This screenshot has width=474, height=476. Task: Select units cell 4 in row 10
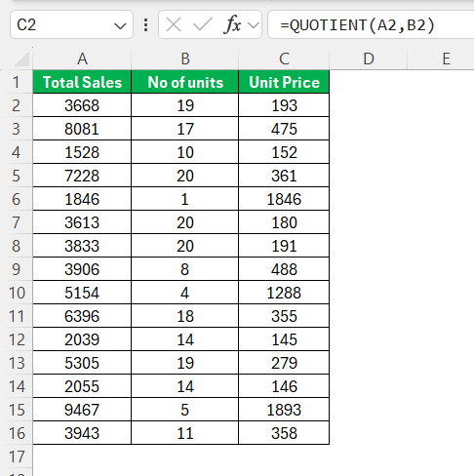coord(185,293)
